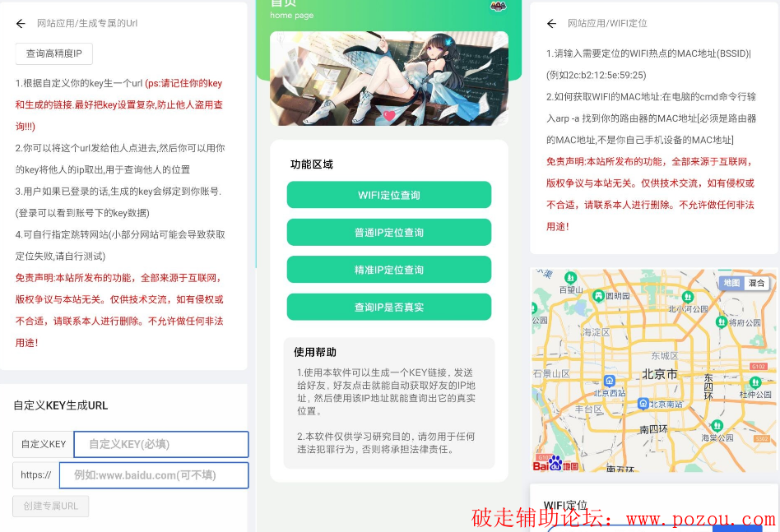Focus the redirect URL field 例如:www.baidu.com
Image resolution: width=780 pixels, height=532 pixels.
point(154,474)
